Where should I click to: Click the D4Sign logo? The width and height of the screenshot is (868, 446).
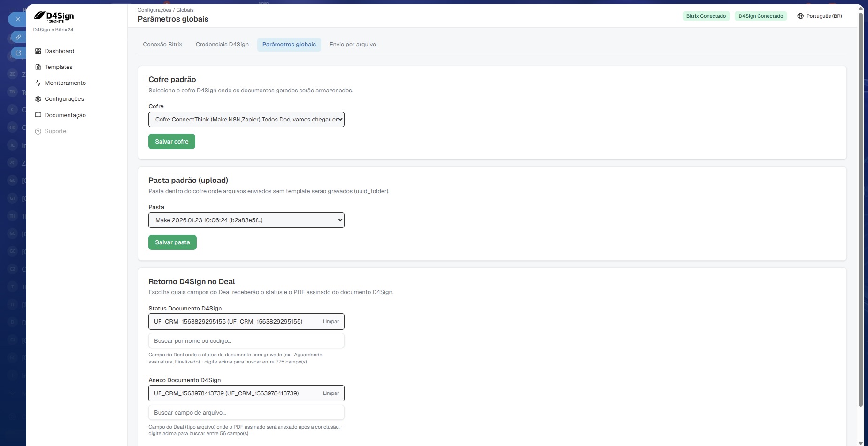click(54, 16)
